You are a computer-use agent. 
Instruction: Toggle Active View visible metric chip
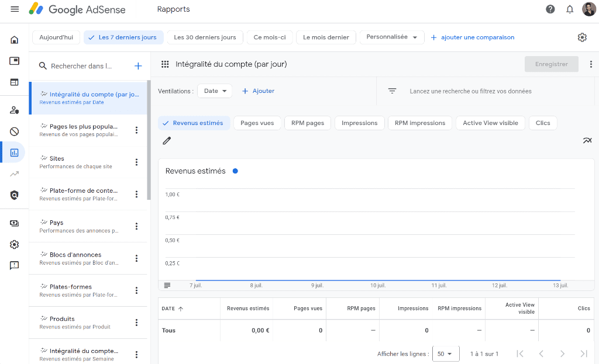point(491,123)
